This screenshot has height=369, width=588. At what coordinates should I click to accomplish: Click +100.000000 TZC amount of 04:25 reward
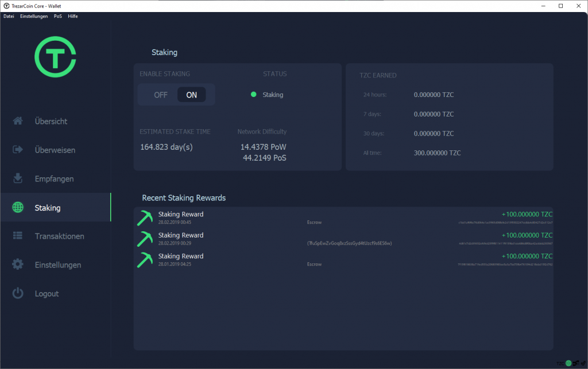527,257
